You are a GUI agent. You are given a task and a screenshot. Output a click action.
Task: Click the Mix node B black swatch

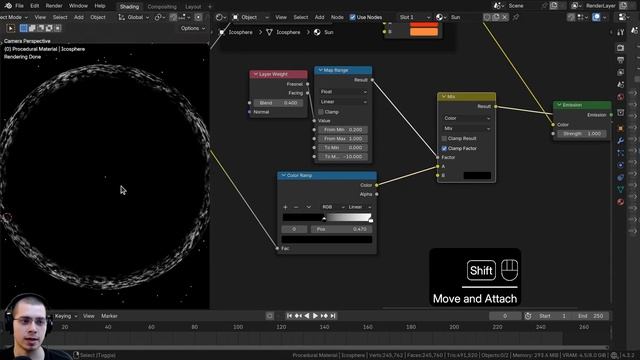coord(477,176)
